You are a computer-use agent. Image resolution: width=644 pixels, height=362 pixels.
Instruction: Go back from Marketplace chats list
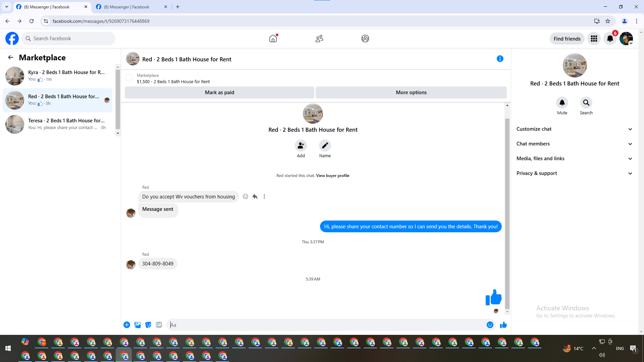11,57
